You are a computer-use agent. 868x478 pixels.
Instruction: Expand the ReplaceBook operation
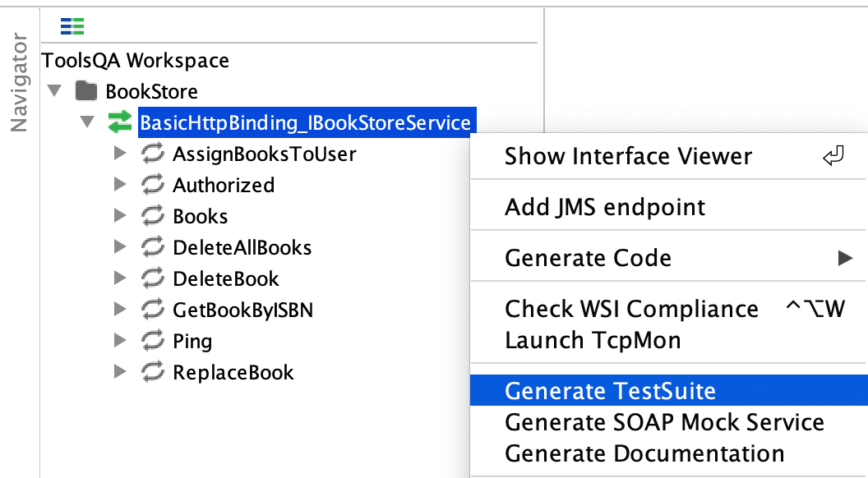119,372
